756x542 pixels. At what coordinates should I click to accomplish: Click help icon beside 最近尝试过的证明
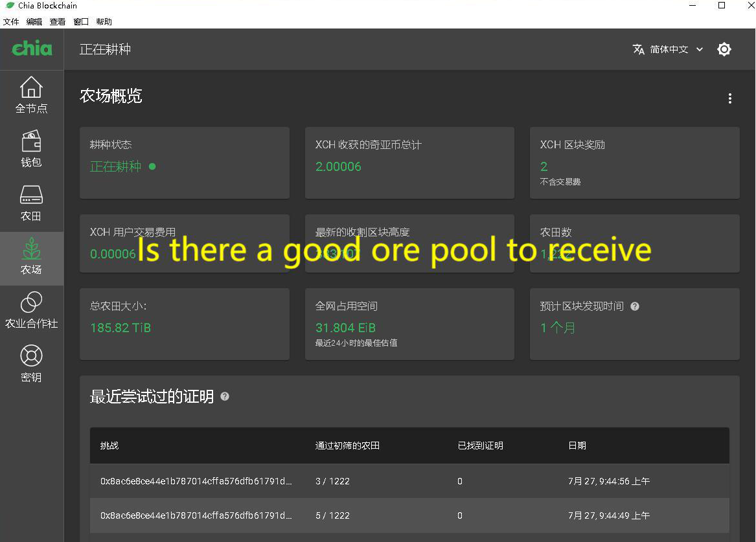point(225,396)
